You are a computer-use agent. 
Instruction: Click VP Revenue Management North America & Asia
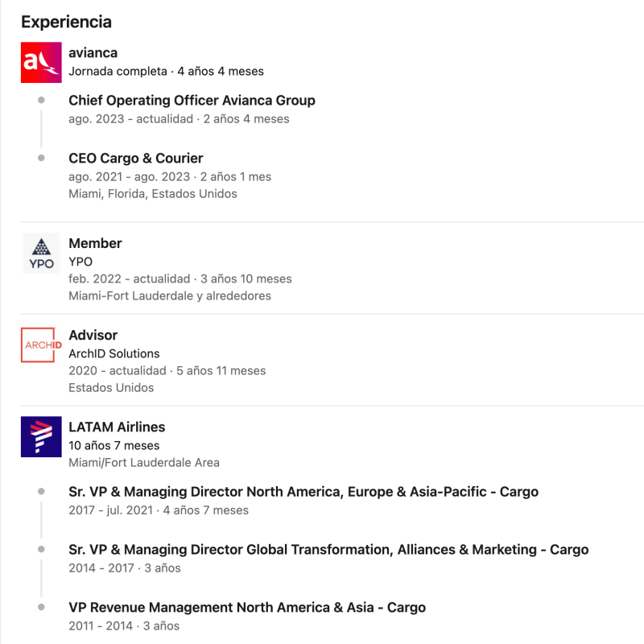click(x=246, y=608)
